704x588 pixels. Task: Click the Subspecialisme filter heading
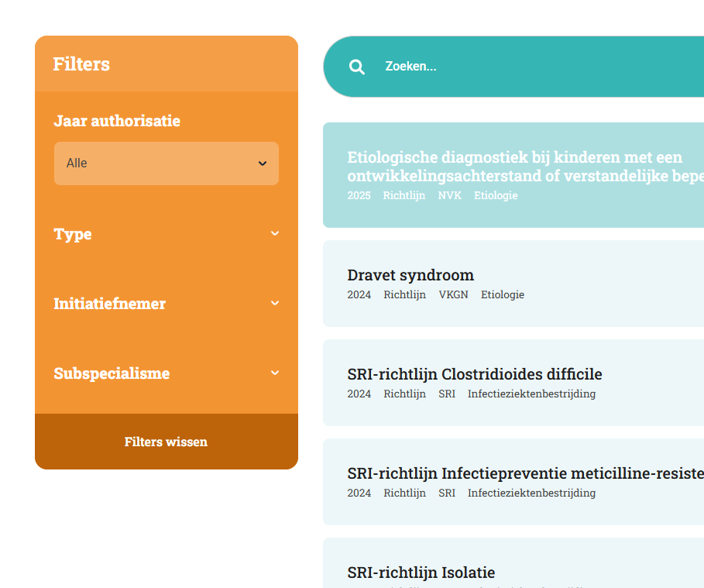(112, 373)
